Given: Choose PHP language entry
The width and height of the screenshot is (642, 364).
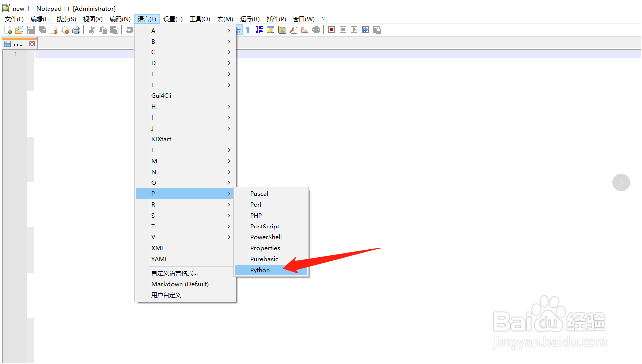Looking at the screenshot, I should click(271, 216).
